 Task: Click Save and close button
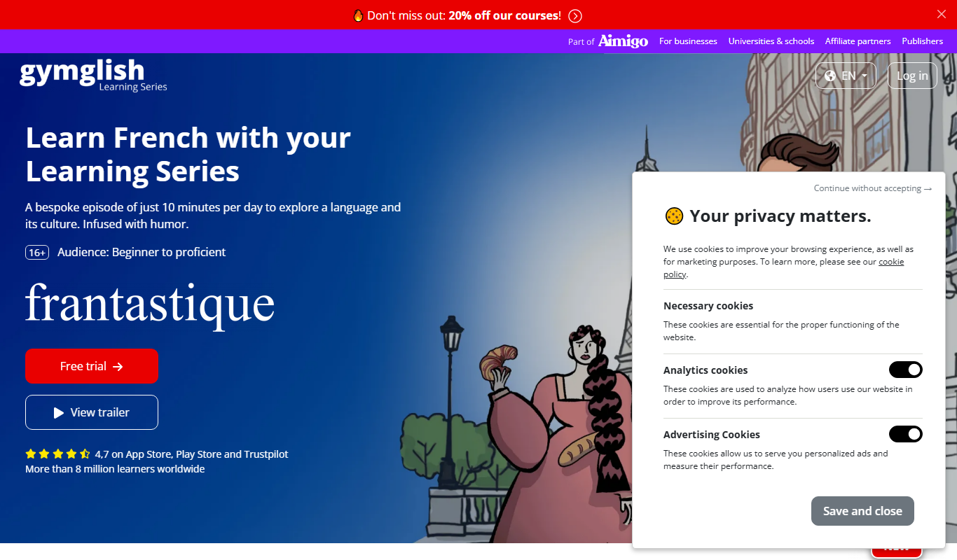click(x=862, y=511)
